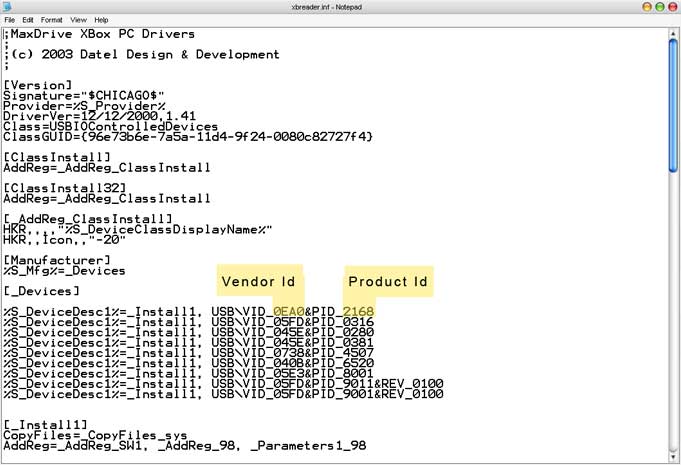Open the Help menu

(101, 20)
